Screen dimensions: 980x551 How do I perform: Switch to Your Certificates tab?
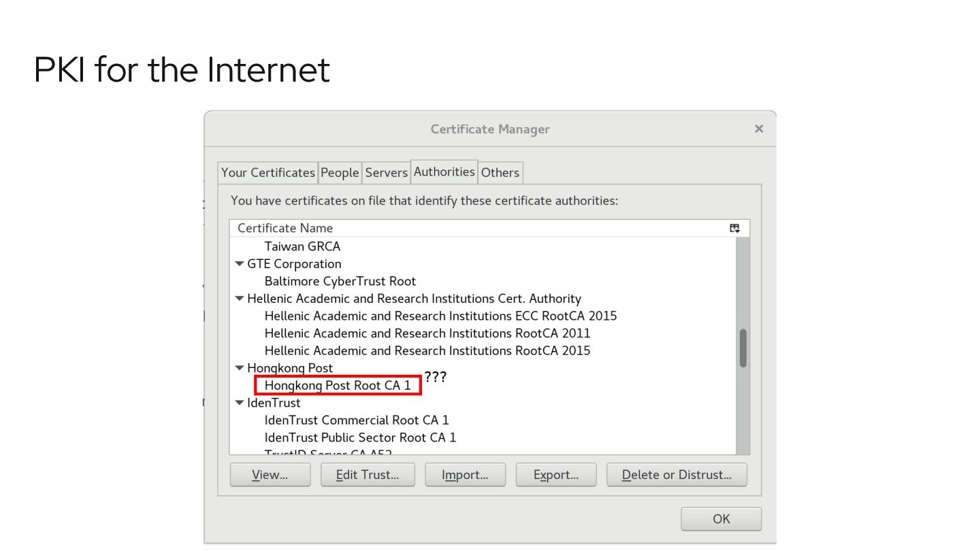pyautogui.click(x=268, y=173)
